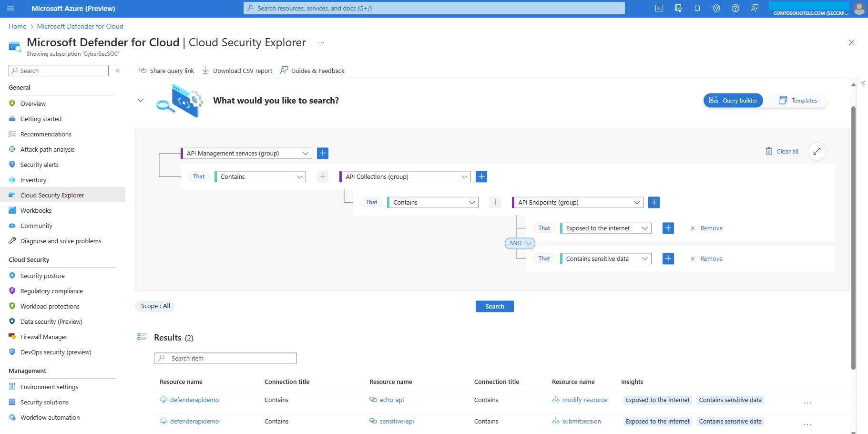Open the Inventory page

click(33, 180)
